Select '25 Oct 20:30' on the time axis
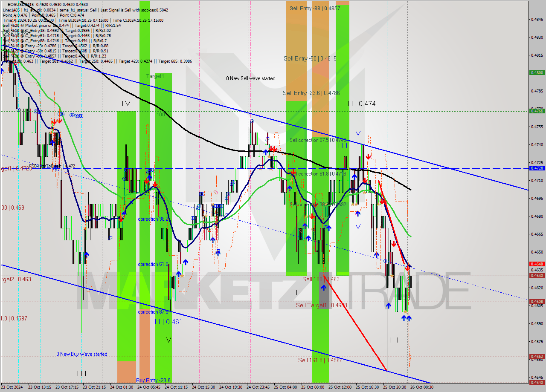 coord(395,387)
